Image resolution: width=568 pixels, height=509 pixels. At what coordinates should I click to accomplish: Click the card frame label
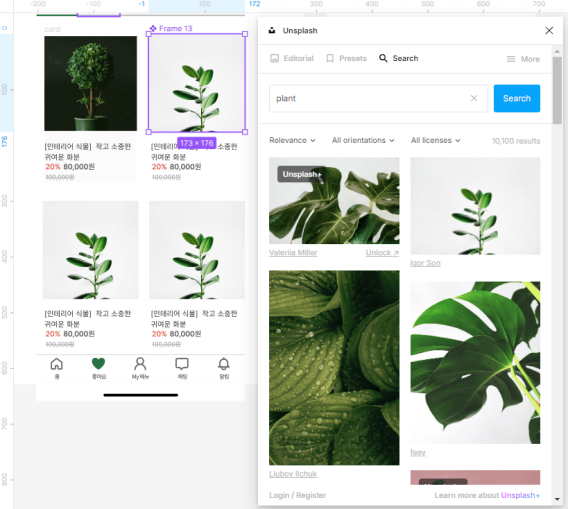52,29
